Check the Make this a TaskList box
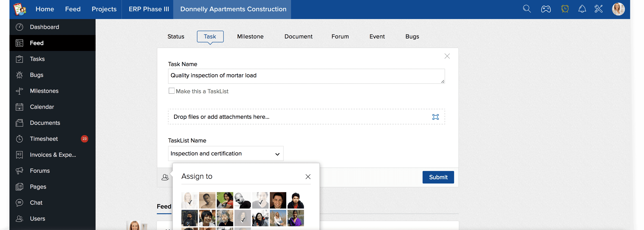 [x=171, y=91]
